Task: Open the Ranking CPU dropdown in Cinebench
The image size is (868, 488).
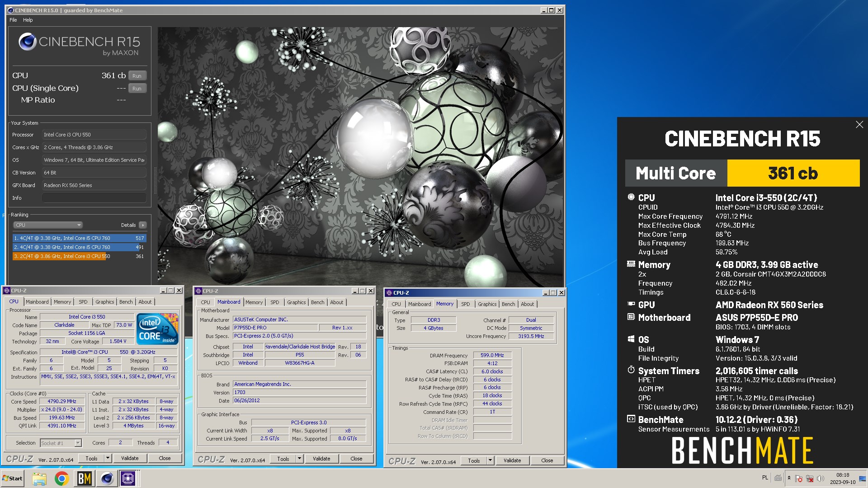Action: point(48,225)
